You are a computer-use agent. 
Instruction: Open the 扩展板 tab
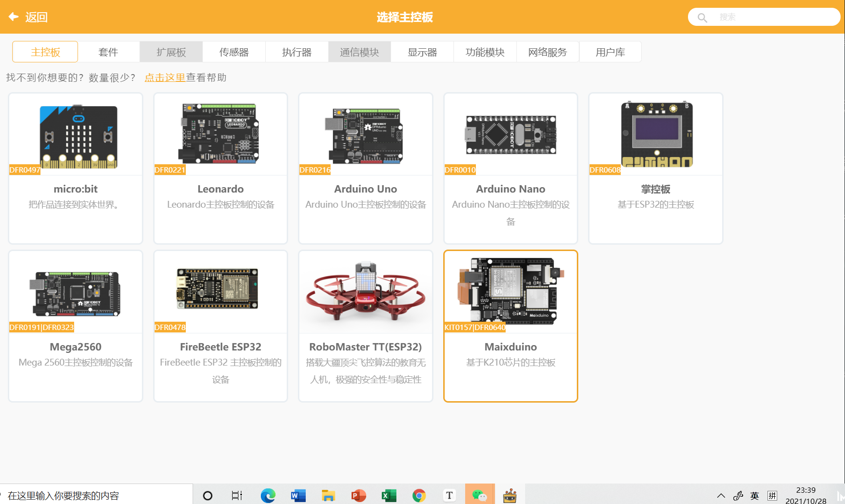pyautogui.click(x=171, y=52)
